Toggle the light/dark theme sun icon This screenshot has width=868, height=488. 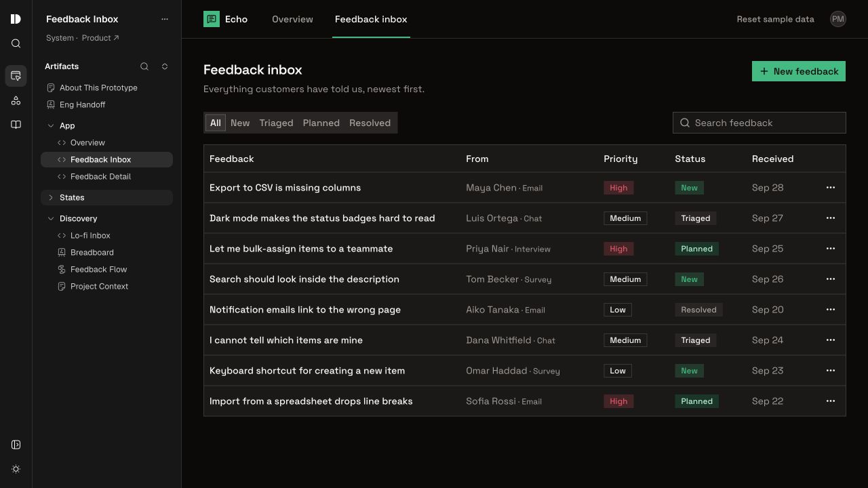click(x=16, y=469)
